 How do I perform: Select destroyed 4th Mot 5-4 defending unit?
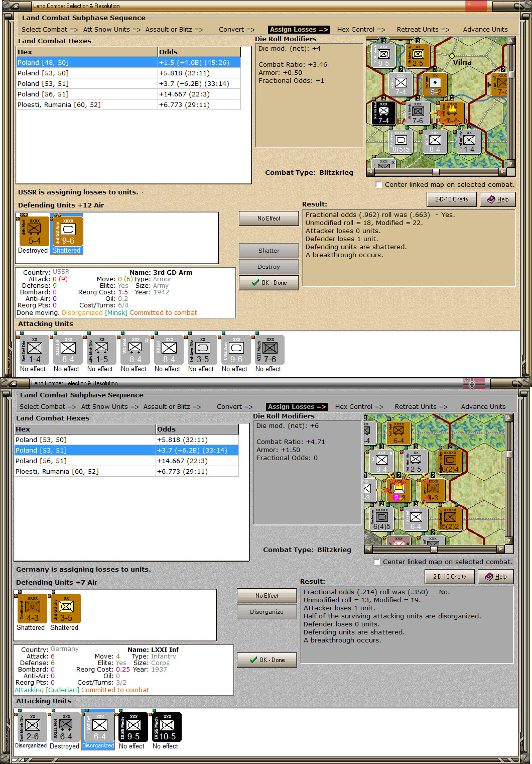click(x=34, y=232)
